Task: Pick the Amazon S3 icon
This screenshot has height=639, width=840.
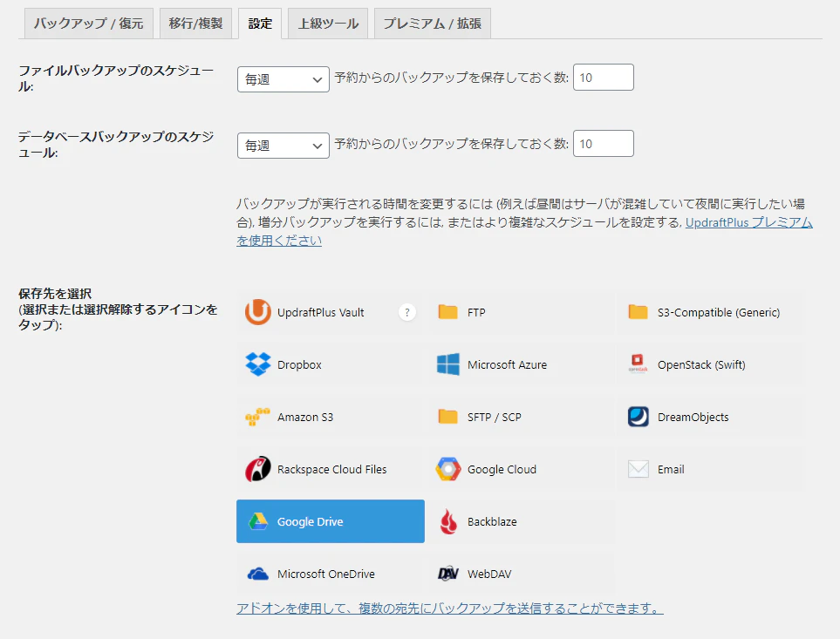Action: coord(257,417)
